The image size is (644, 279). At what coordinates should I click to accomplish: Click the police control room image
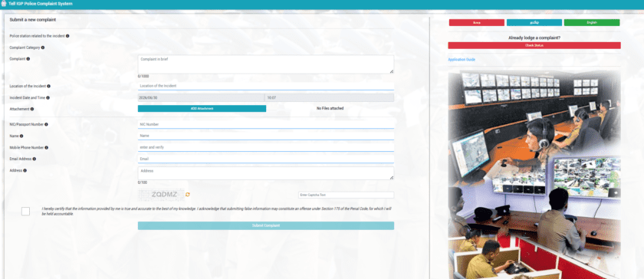[534, 175]
